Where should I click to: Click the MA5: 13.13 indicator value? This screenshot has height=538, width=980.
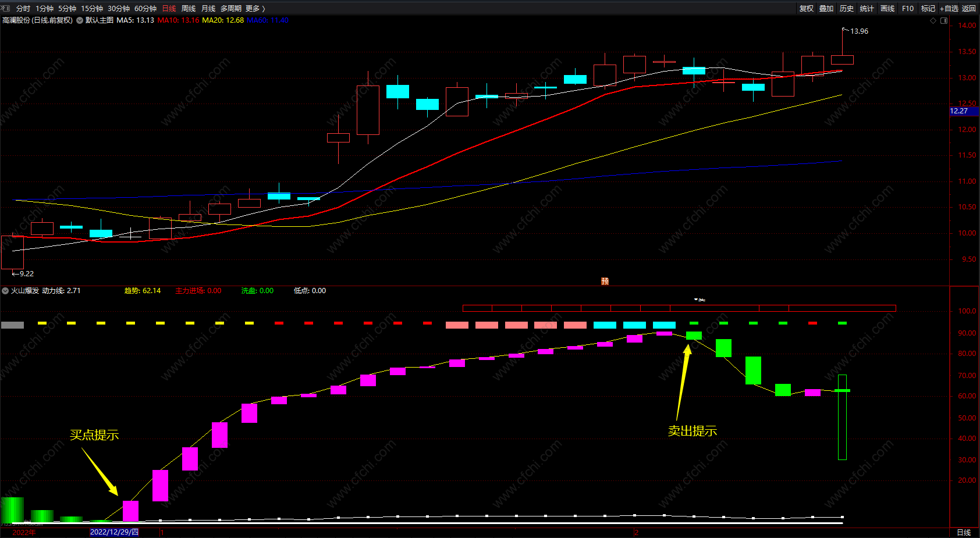[x=135, y=20]
